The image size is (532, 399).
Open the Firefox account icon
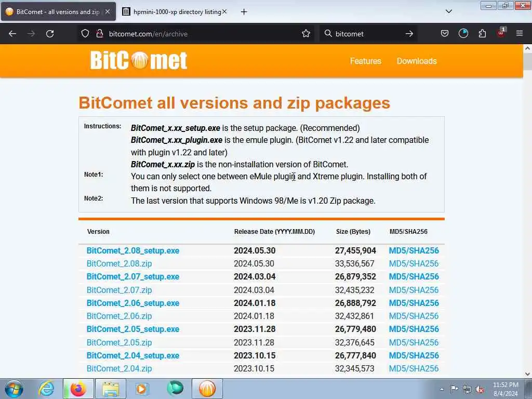point(463,34)
